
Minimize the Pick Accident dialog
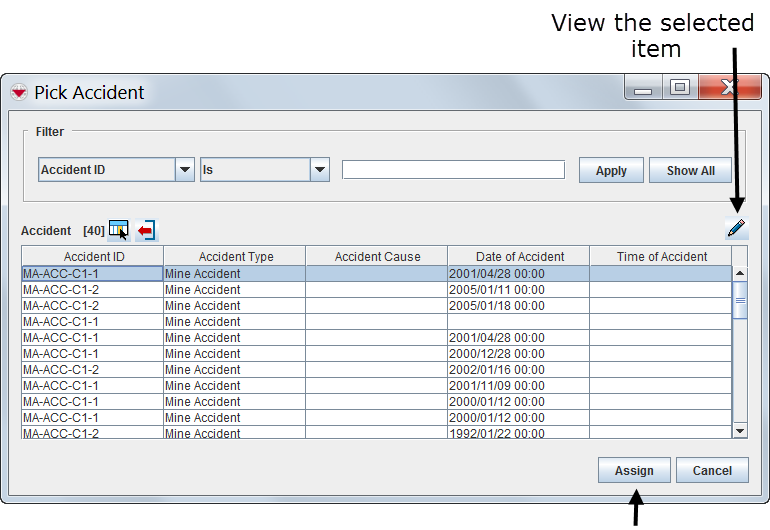click(x=643, y=89)
